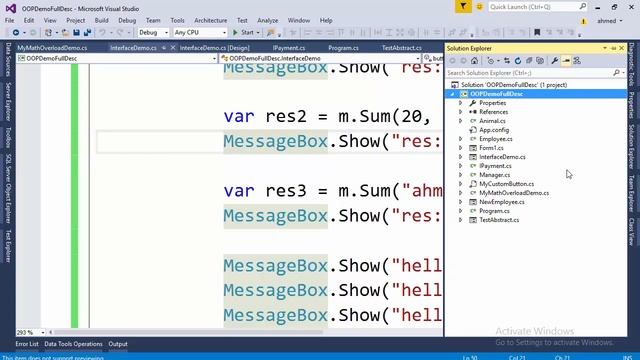Open the Debug configuration dropdown

(x=166, y=33)
